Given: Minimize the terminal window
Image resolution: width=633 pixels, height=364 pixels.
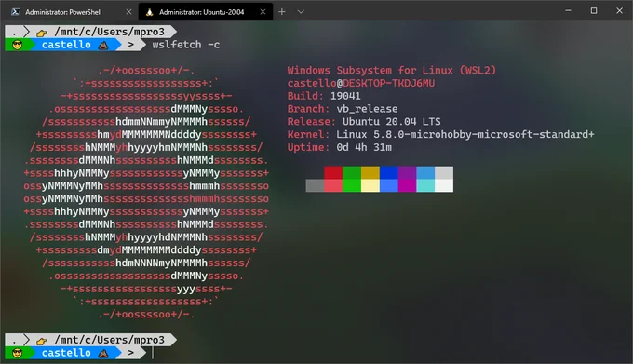Looking at the screenshot, I should tap(568, 11).
